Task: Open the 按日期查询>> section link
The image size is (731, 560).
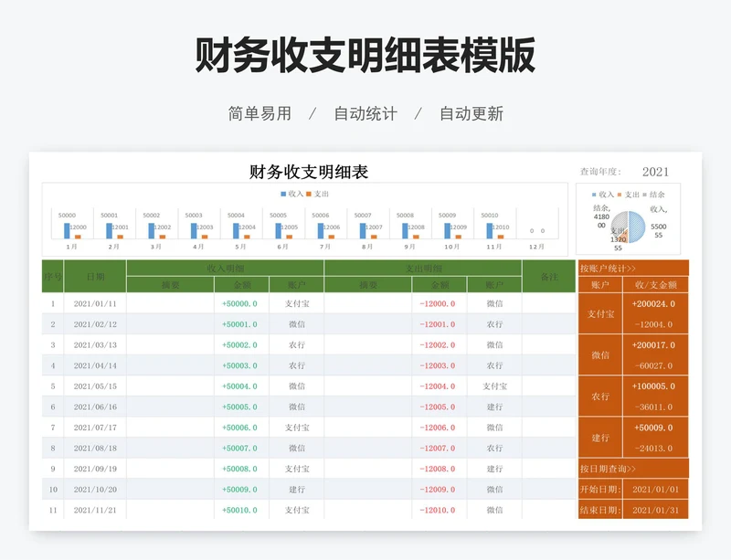Action: point(608,469)
